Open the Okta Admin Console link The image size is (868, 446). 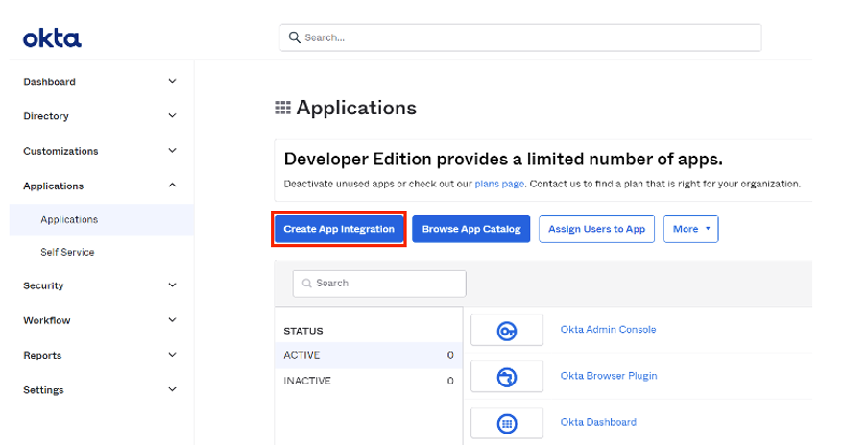(608, 329)
